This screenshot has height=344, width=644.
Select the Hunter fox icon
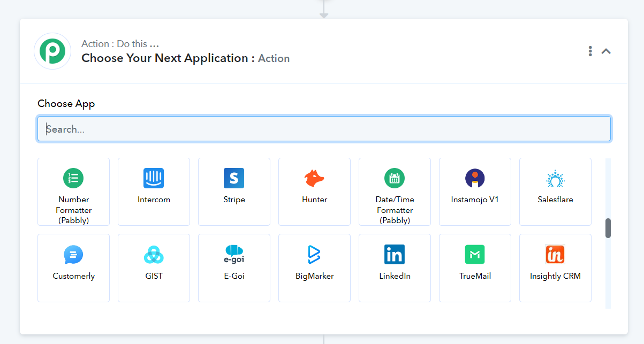[314, 178]
